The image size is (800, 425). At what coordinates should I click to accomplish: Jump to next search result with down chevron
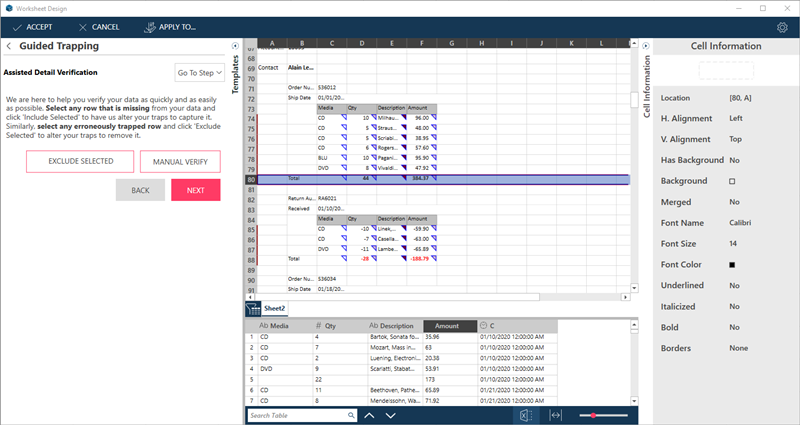(390, 414)
